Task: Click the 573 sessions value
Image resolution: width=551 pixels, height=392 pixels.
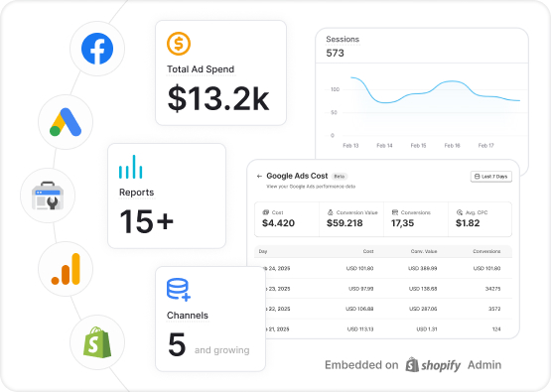Action: point(336,53)
